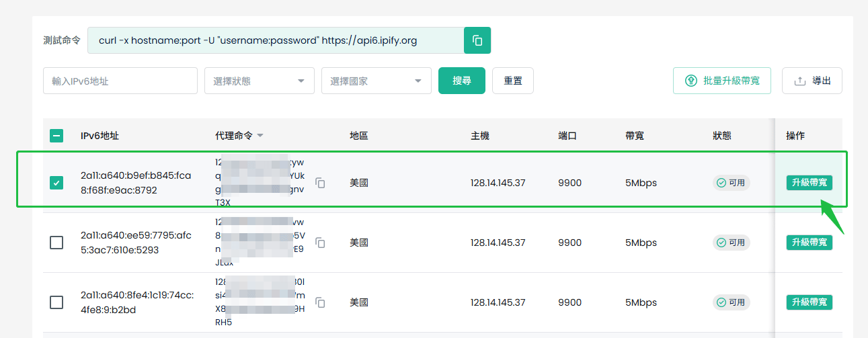Toggle the select-all header checkbox
This screenshot has height=338, width=868.
56,136
